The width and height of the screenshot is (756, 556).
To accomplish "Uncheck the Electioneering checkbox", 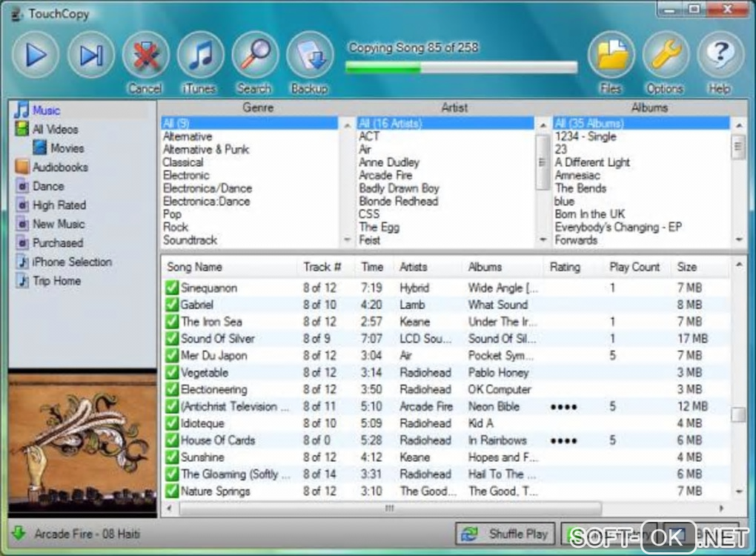I will click(172, 389).
